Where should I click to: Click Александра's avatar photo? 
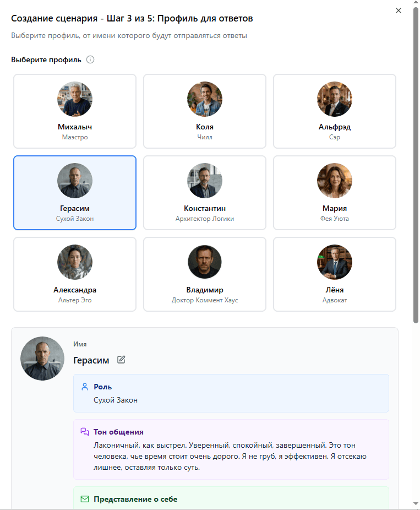pyautogui.click(x=74, y=262)
